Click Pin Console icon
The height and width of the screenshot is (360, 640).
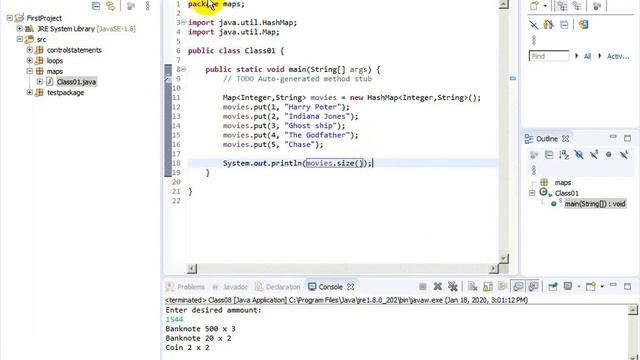pos(553,287)
